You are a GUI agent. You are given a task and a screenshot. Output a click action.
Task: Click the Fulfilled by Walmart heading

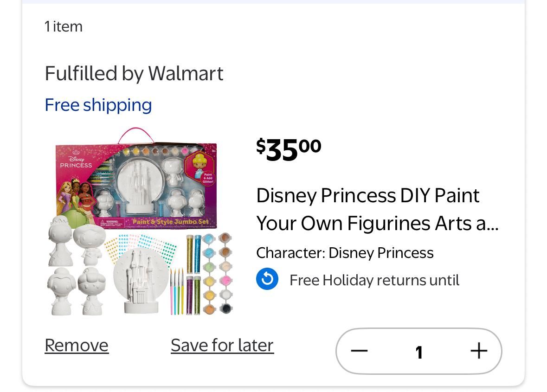pos(134,73)
